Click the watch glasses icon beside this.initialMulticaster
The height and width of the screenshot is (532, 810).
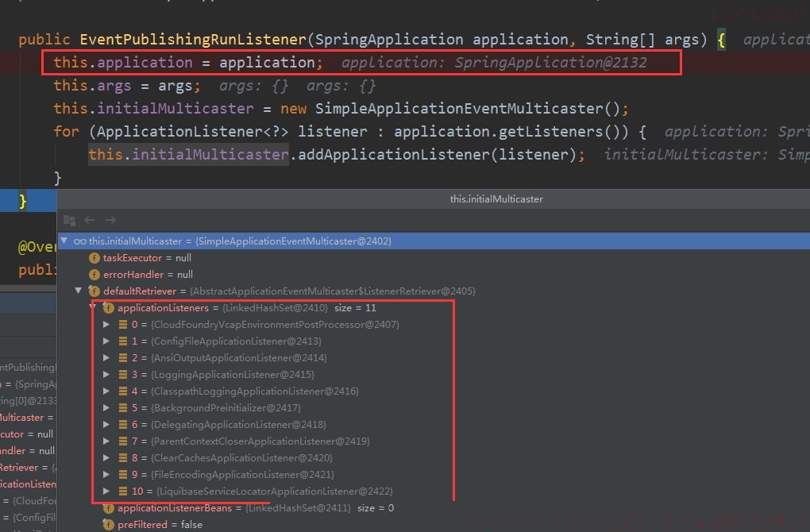tap(79, 241)
